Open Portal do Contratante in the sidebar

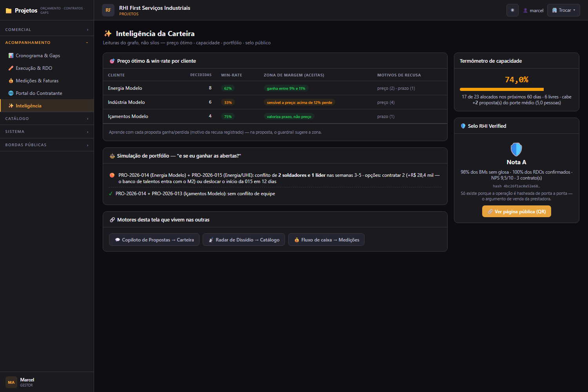(47, 93)
